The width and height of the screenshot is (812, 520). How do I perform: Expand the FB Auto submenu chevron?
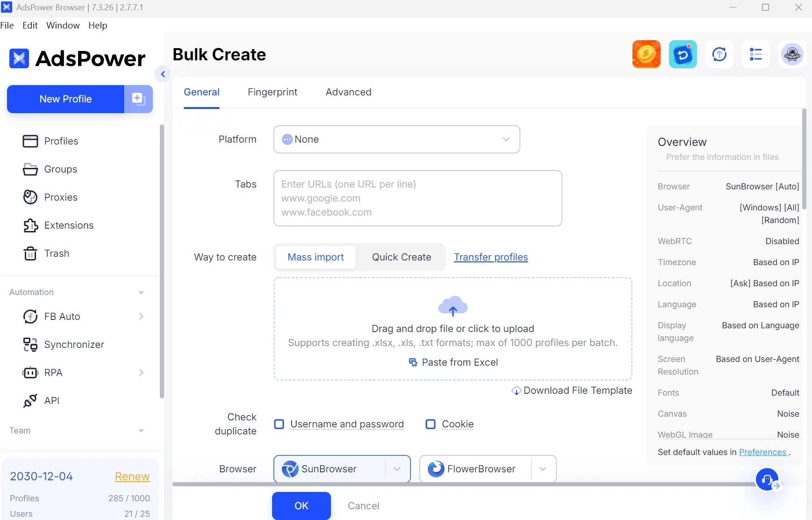coord(141,317)
